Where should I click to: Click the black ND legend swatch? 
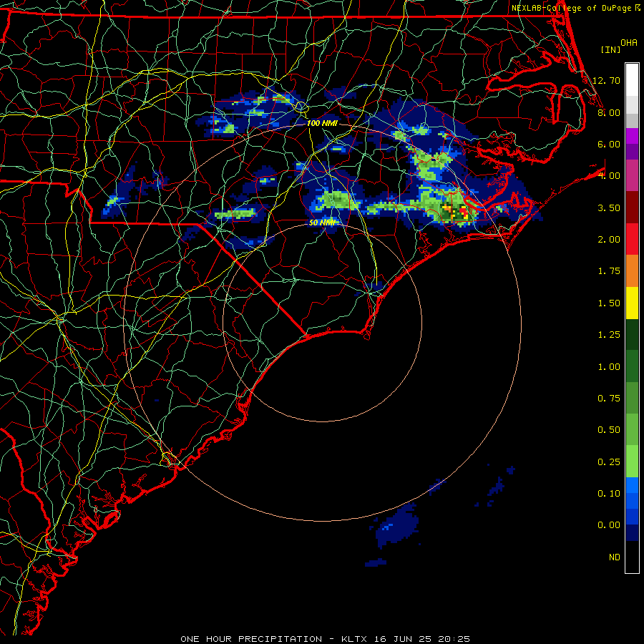click(632, 557)
